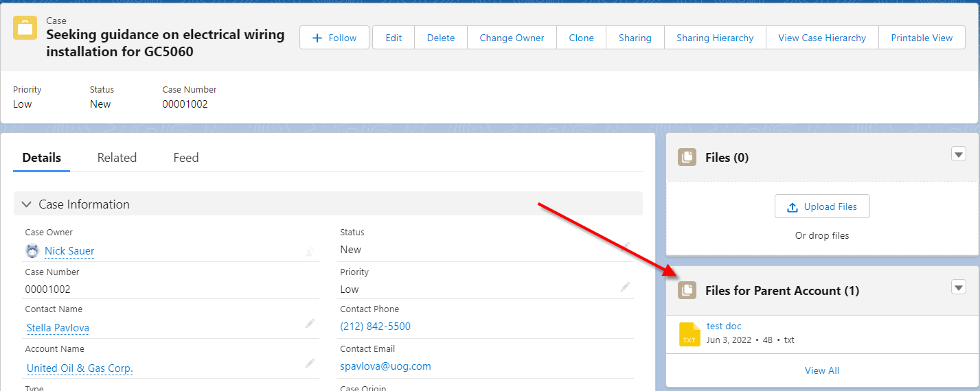Screen dimensions: 980x391
Task: Click the pencil icon beside Contact Name
Action: (310, 323)
